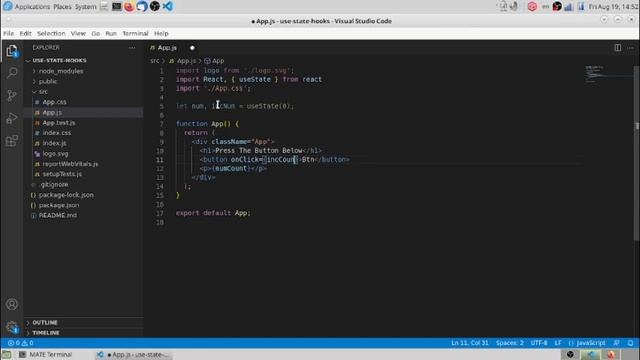Launch Visual Studio Code from top panel
Screen dimensions: 640x360
click(168, 7)
